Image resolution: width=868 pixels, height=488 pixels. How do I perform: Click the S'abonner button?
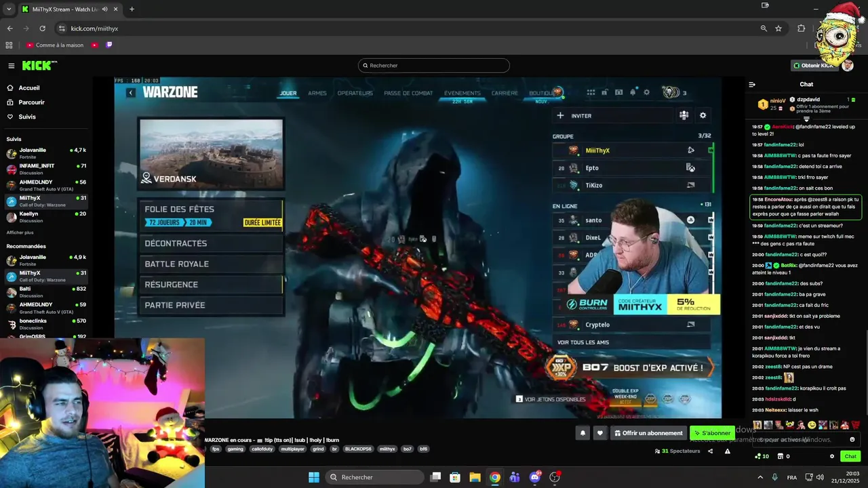(x=712, y=433)
